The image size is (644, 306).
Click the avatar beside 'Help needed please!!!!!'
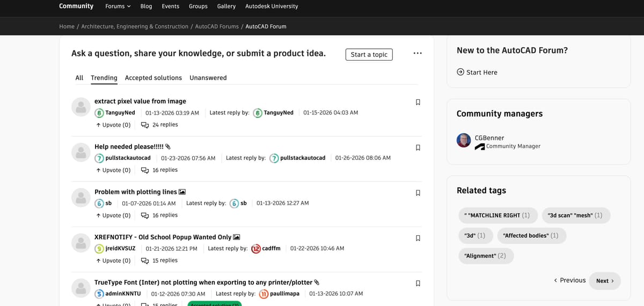80,152
